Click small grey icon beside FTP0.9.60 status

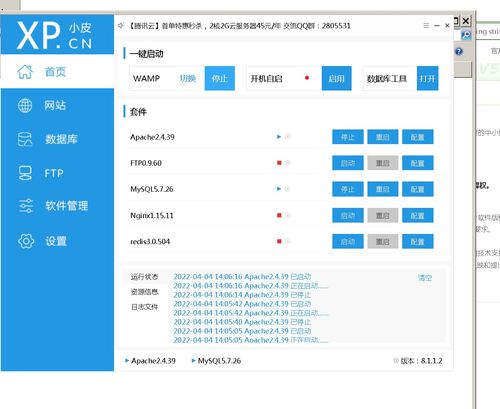tap(288, 163)
